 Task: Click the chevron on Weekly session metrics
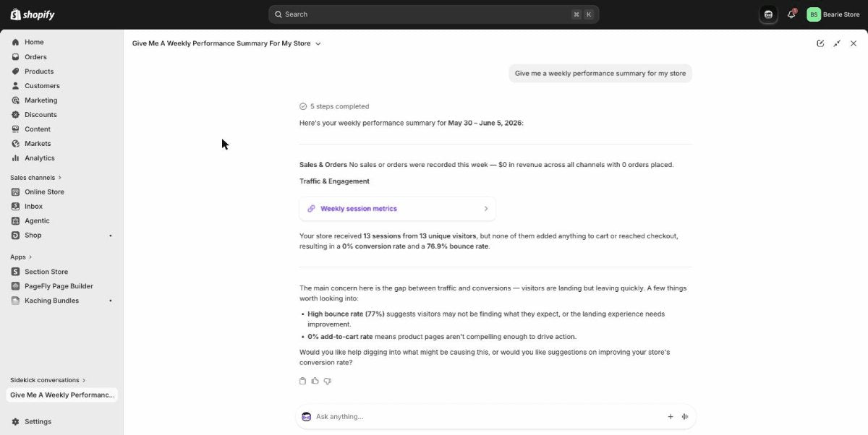486,209
